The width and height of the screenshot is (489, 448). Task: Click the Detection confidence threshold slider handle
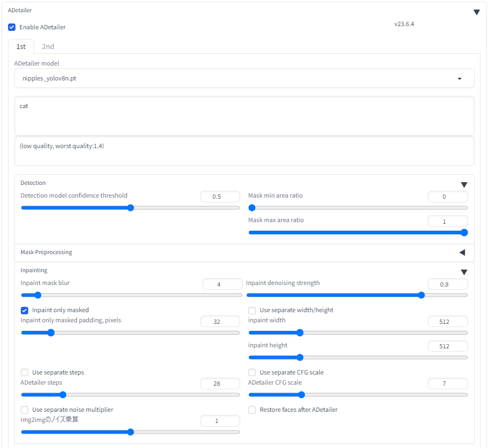(x=131, y=208)
